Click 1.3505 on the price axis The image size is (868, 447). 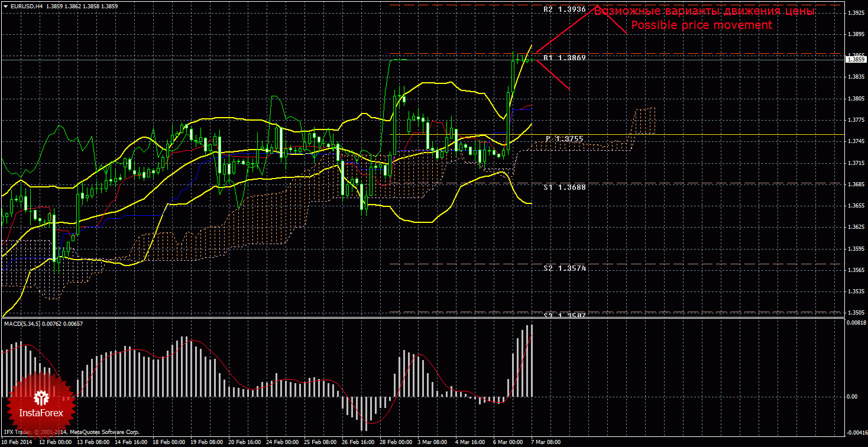click(855, 312)
